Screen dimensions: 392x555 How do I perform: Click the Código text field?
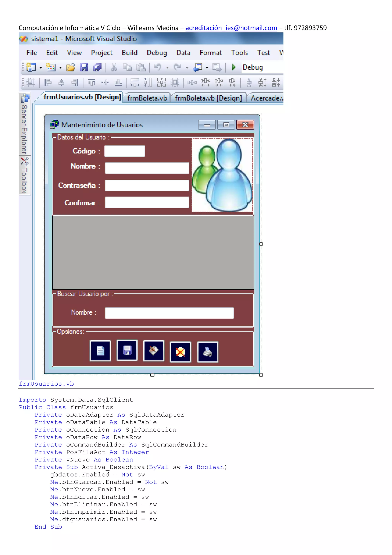[x=125, y=151]
